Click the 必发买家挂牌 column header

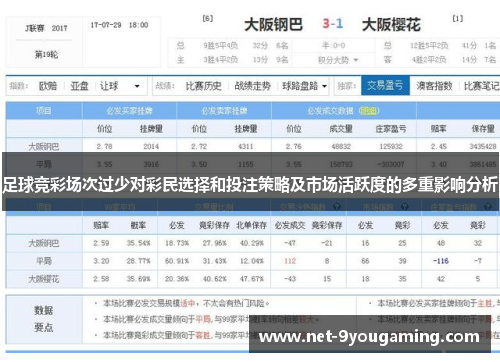tap(129, 111)
